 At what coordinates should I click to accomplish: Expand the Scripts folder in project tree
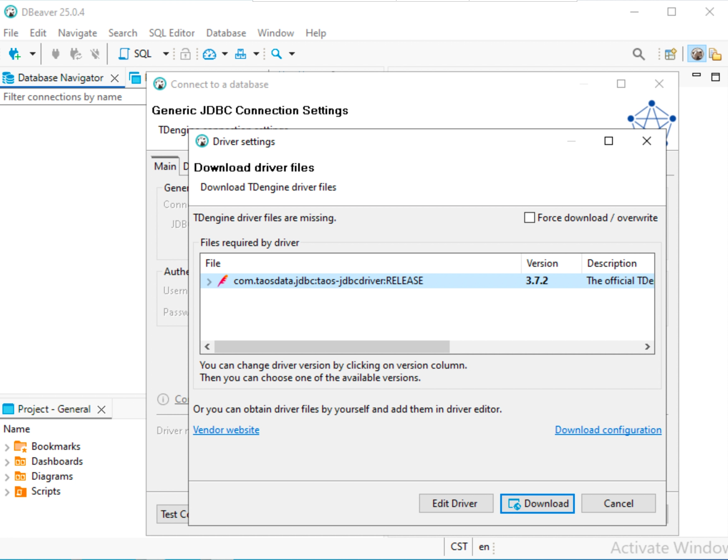coord(7,492)
